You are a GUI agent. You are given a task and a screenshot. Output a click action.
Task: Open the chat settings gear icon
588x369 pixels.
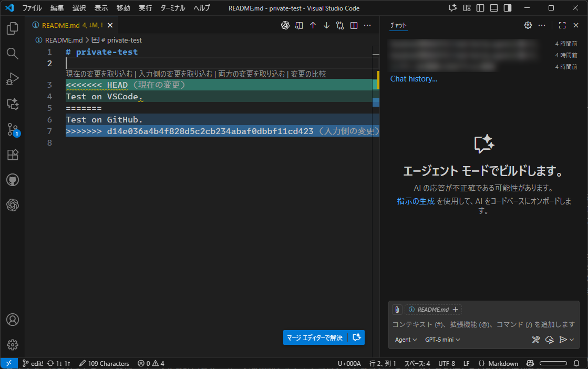[x=528, y=25]
